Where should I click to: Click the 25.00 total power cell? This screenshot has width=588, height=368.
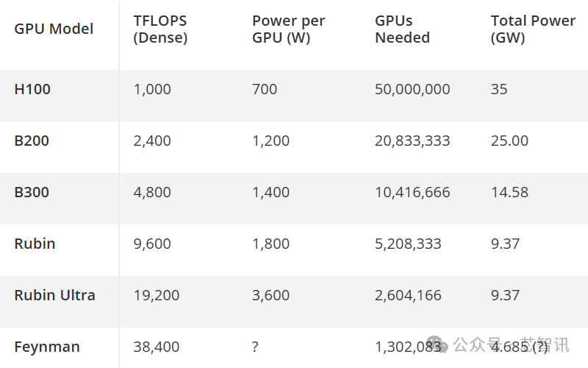(x=509, y=141)
